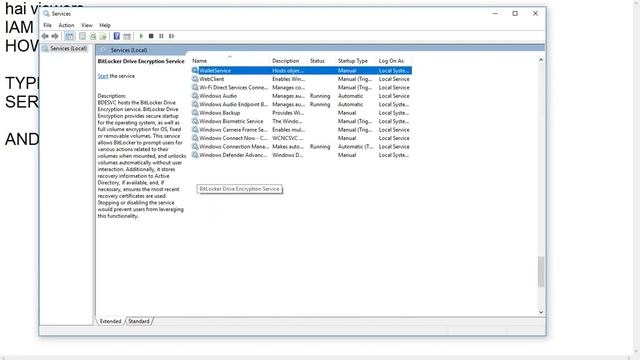Image resolution: width=640 pixels, height=360 pixels.
Task: Click the BitLocker Drive Encryption Service tooltip
Action: 240,189
